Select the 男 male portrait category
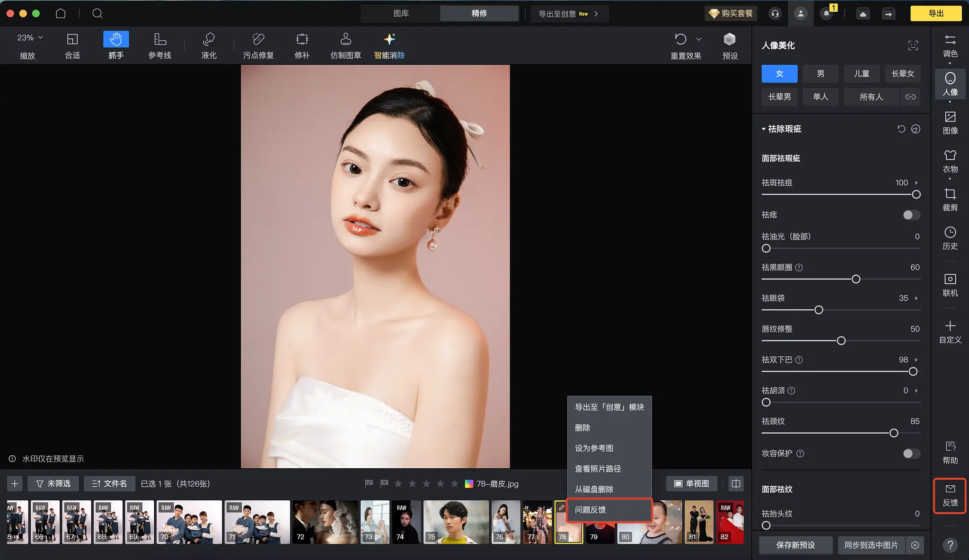The height and width of the screenshot is (560, 969). point(820,74)
